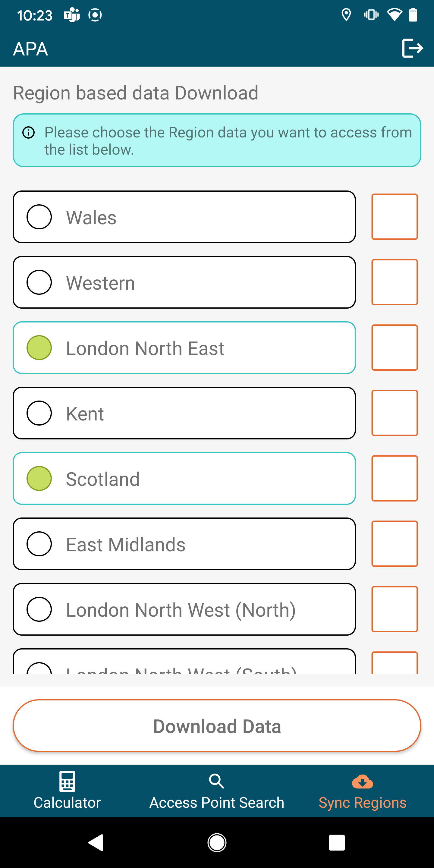Tap the Android home navigation button
Image resolution: width=434 pixels, height=868 pixels.
click(x=217, y=842)
